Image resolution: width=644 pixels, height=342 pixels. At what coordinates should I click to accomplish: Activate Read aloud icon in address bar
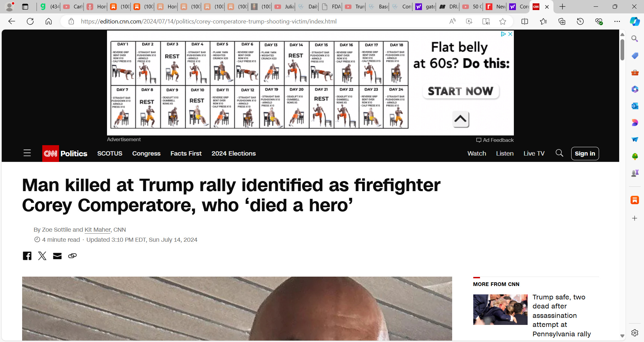tap(452, 21)
